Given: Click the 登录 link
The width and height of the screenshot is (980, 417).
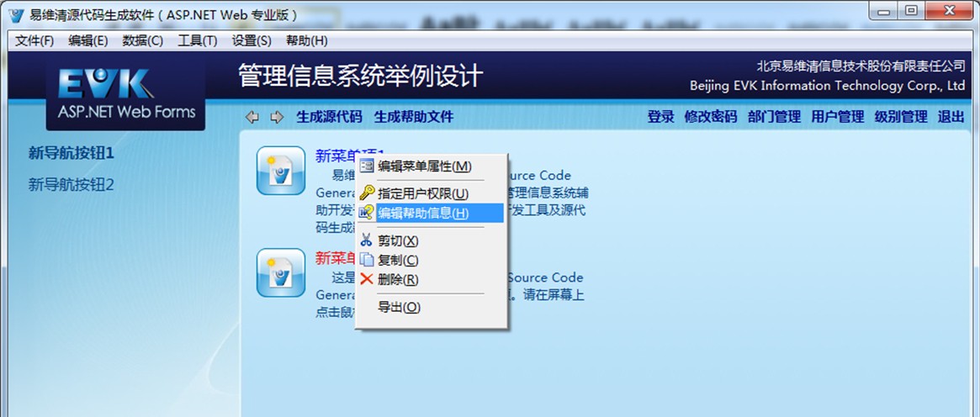Looking at the screenshot, I should click(660, 117).
